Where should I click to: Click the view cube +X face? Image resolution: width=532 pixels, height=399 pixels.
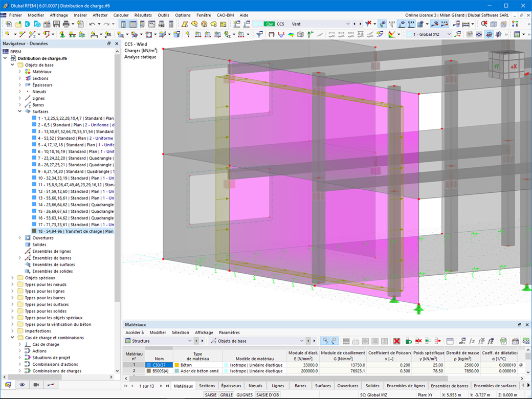[x=514, y=66]
